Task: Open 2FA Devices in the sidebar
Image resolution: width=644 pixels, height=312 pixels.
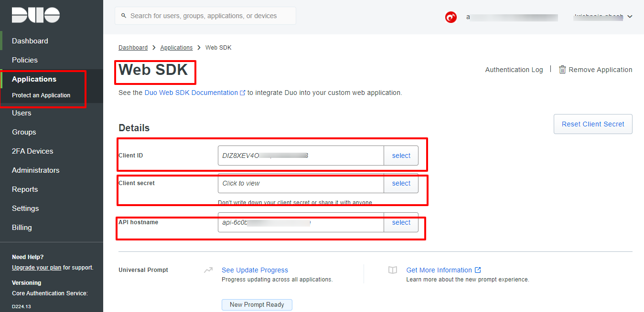Action: click(32, 151)
